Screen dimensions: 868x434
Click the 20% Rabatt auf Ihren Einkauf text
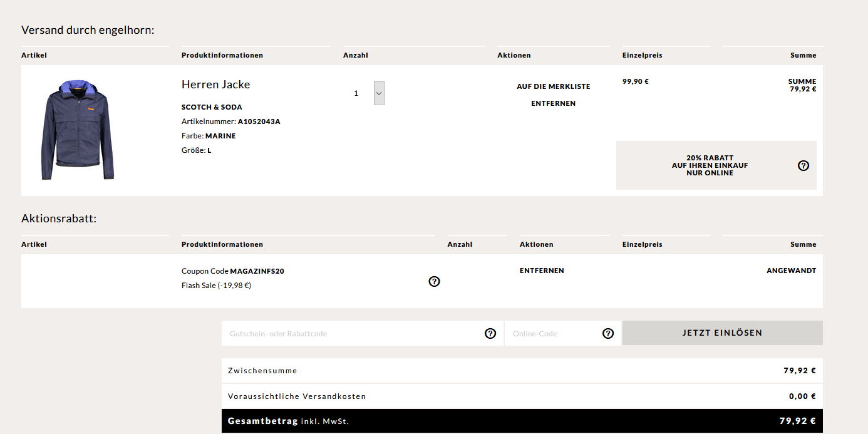pos(710,165)
